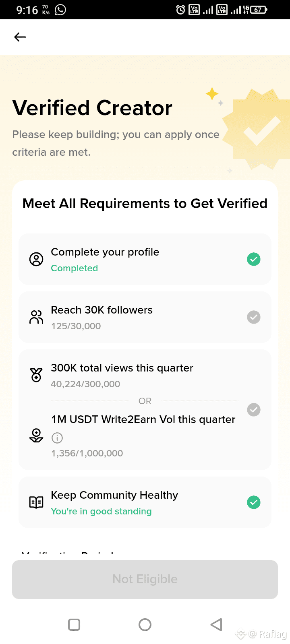The image size is (290, 644).
Task: Tap the Write2Earn volume icon
Action: coord(36,436)
